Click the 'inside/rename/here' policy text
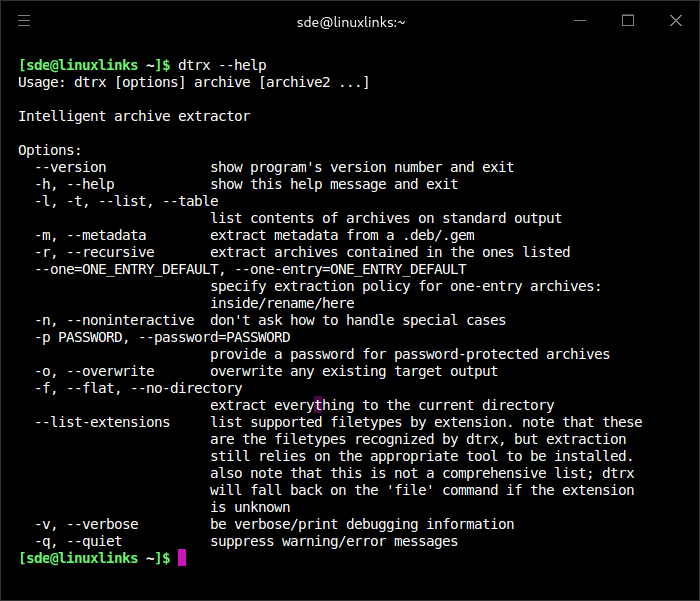The height and width of the screenshot is (601, 700). point(282,303)
